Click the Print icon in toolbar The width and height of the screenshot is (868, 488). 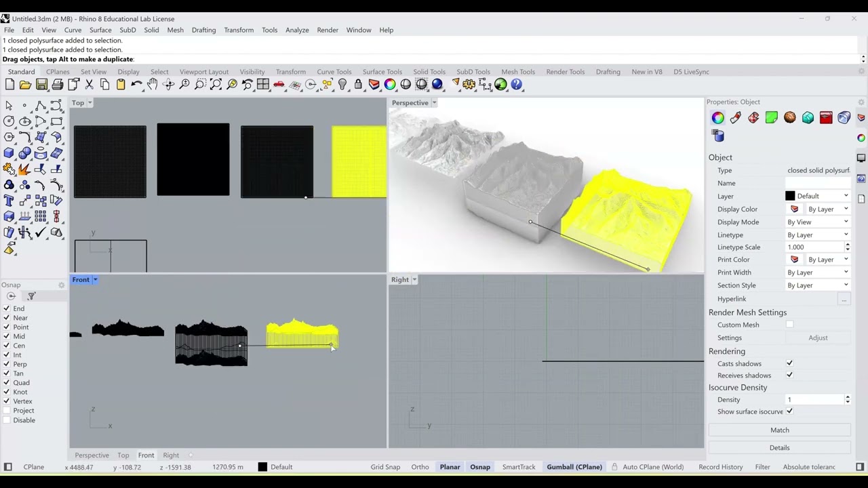coord(58,85)
